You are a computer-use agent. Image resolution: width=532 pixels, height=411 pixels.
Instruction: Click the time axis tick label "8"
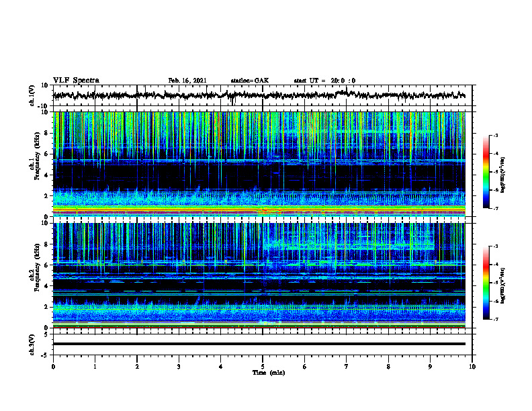[x=388, y=367]
